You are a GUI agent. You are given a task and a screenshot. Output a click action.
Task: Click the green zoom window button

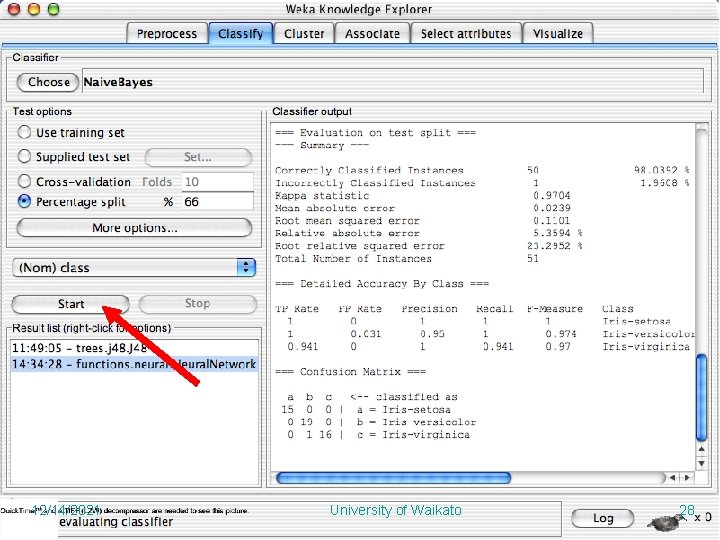54,9
